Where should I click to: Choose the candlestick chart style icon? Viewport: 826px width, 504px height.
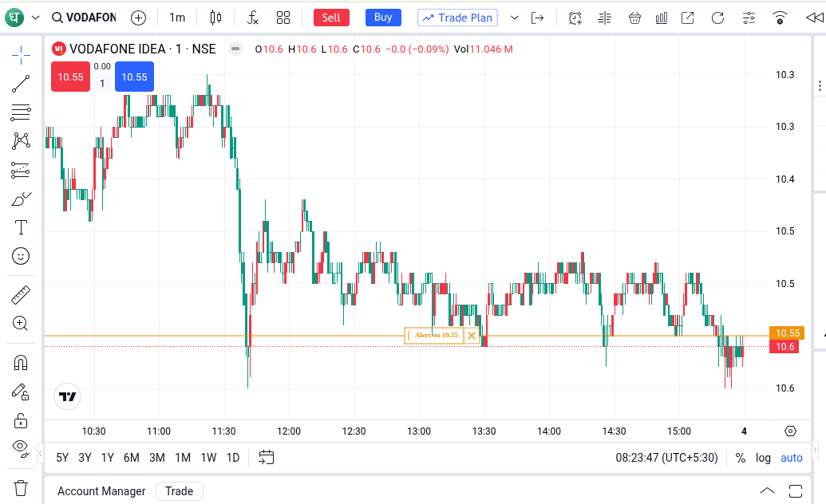215,18
